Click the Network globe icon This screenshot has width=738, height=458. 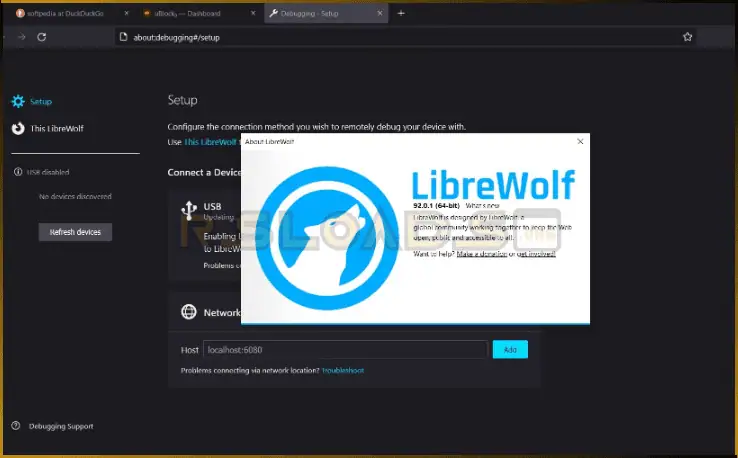coord(189,312)
